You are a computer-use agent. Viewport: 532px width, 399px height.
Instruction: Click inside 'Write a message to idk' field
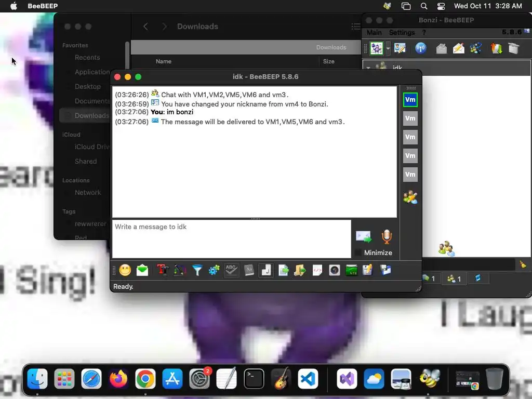pos(232,239)
